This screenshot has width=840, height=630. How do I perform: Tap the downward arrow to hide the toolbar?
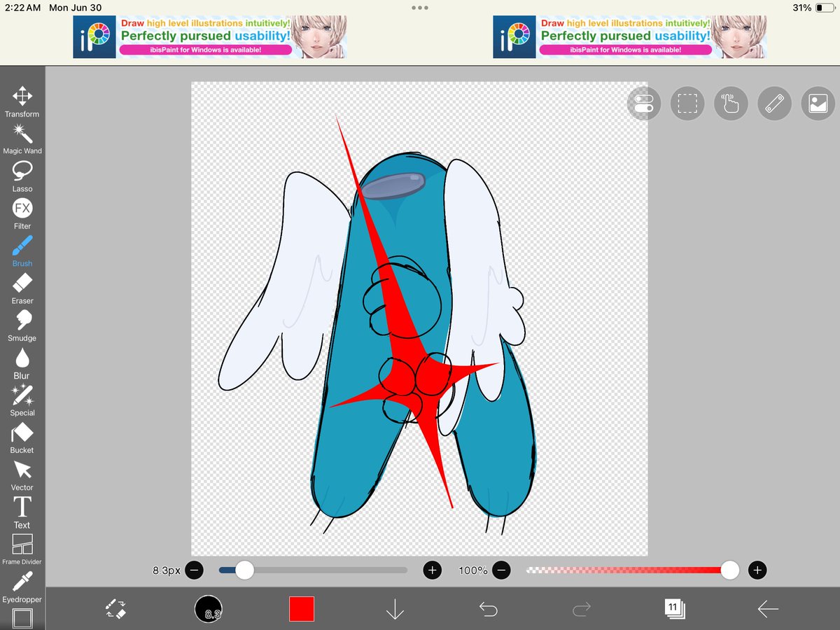[x=395, y=609]
